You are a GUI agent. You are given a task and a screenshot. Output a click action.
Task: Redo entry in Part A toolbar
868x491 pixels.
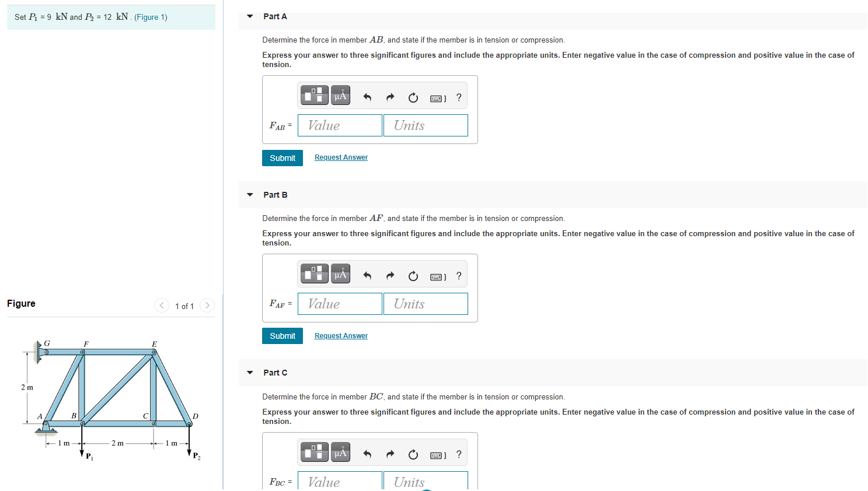tap(390, 97)
